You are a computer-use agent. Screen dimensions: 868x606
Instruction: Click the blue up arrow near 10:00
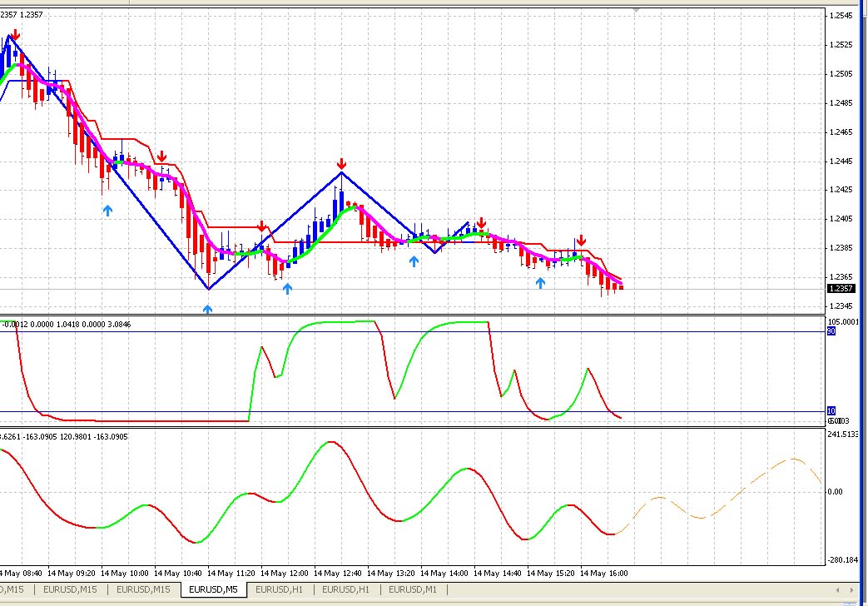click(x=107, y=211)
